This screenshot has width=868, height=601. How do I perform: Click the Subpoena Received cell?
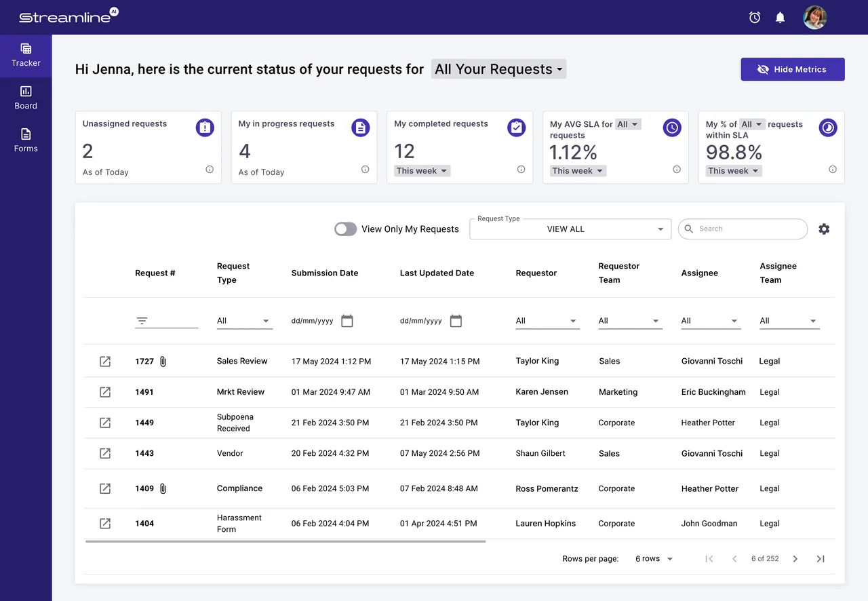tap(235, 423)
